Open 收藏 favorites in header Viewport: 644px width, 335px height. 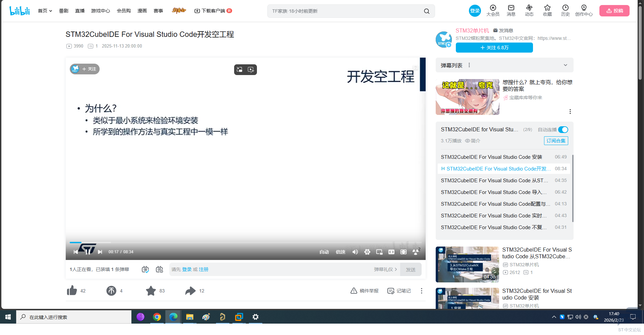(547, 11)
